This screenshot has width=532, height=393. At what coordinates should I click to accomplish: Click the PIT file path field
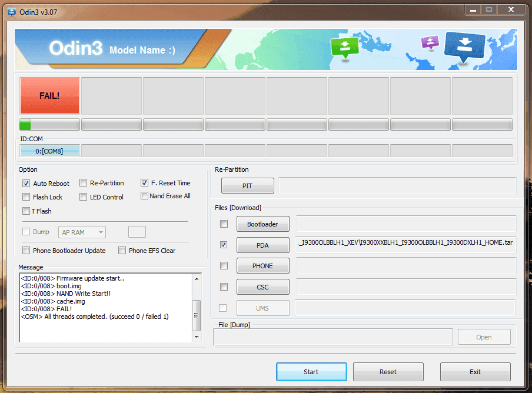[397, 186]
